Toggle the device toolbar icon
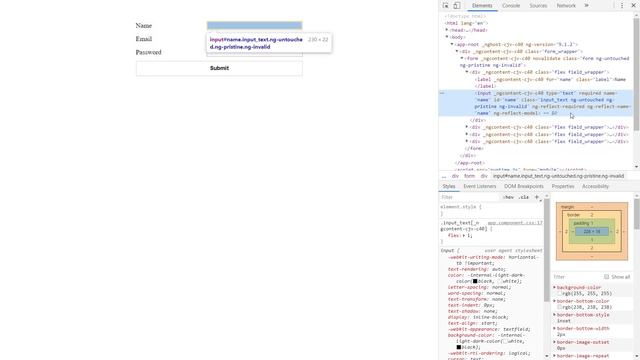This screenshot has height=360, width=640. 457,6
